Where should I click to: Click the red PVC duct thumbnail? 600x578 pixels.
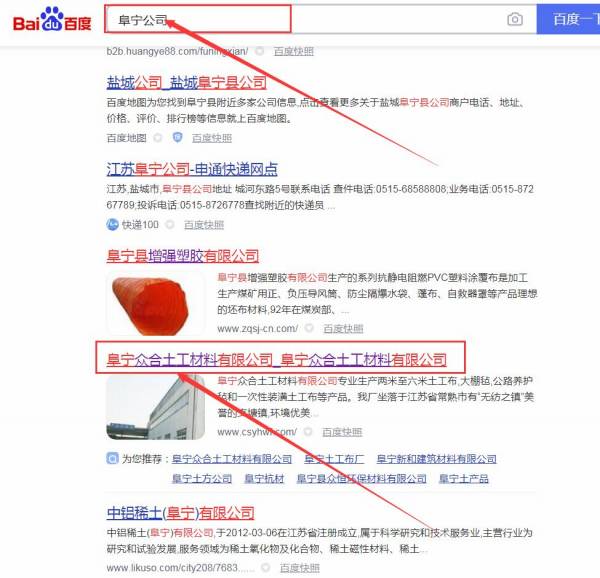coord(155,304)
